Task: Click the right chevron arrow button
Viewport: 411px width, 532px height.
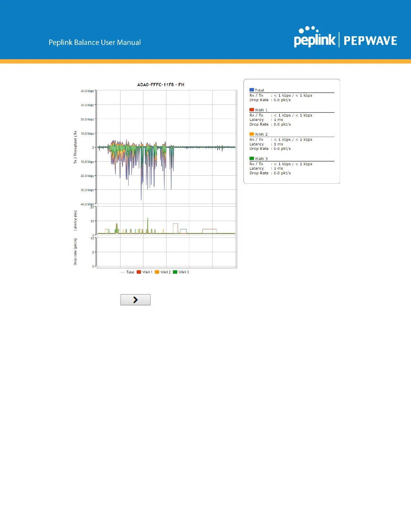Action: point(135,300)
